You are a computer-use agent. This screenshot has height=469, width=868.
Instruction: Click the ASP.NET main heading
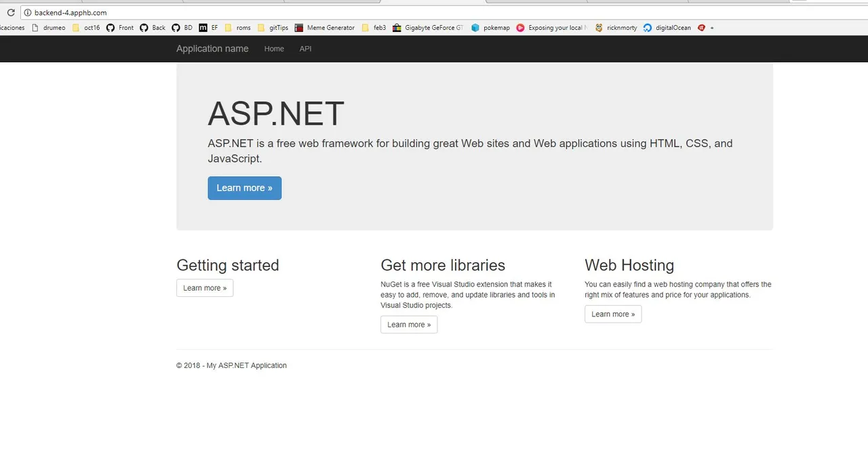tap(276, 113)
